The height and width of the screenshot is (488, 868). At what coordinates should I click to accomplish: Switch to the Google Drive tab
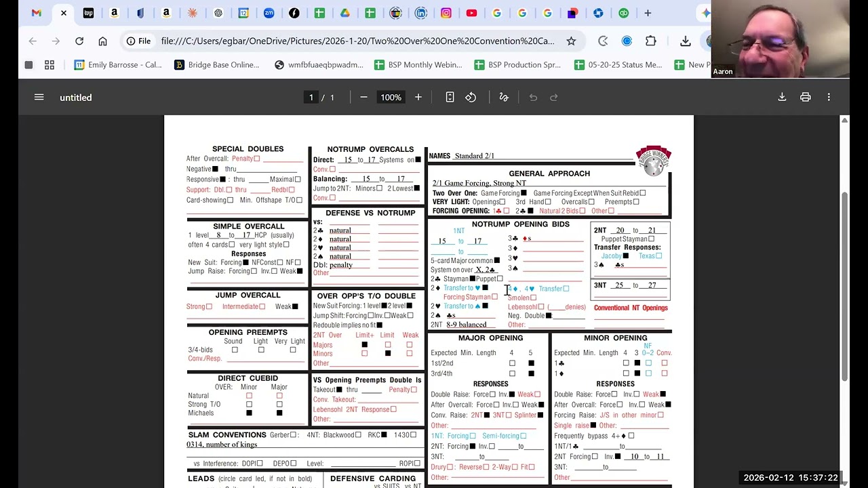(x=344, y=13)
